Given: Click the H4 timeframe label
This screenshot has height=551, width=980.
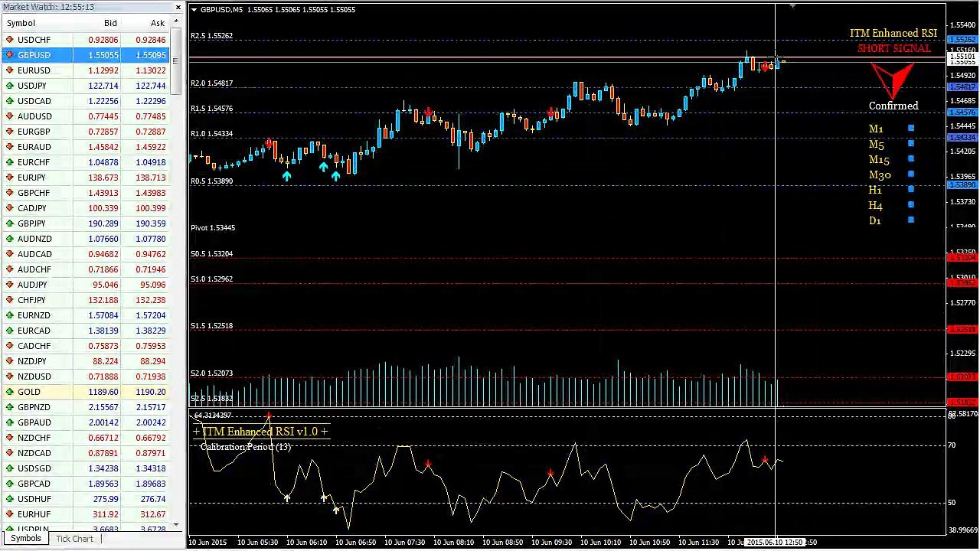Looking at the screenshot, I should [876, 206].
